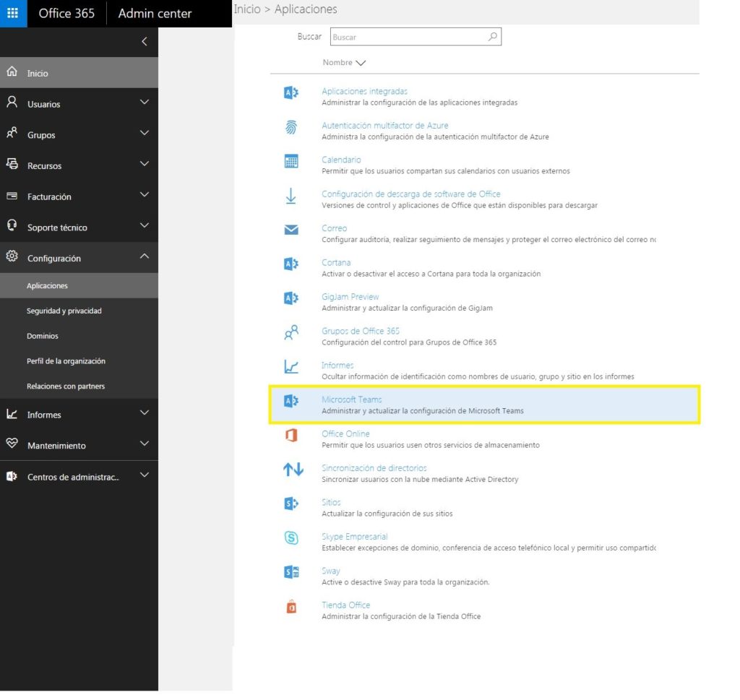Click the download arrow icon for Office software

tap(291, 196)
